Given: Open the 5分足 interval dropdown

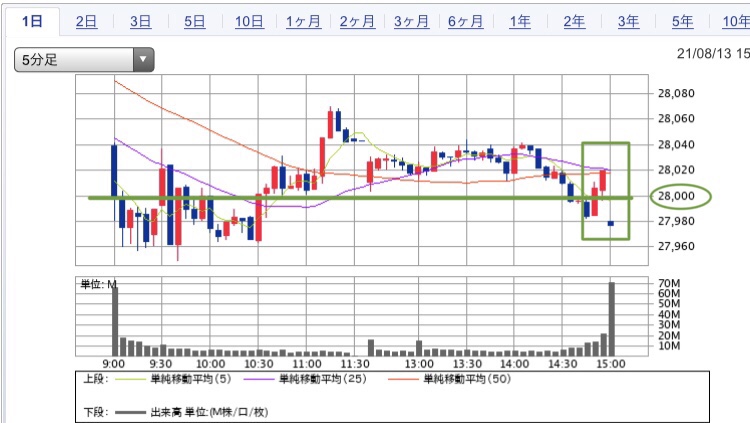Looking at the screenshot, I should [x=84, y=60].
